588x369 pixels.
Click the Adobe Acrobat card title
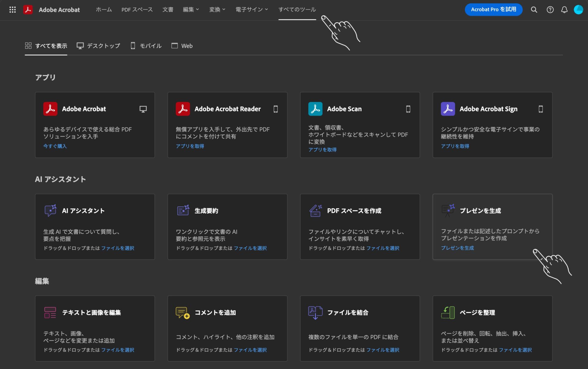point(84,109)
